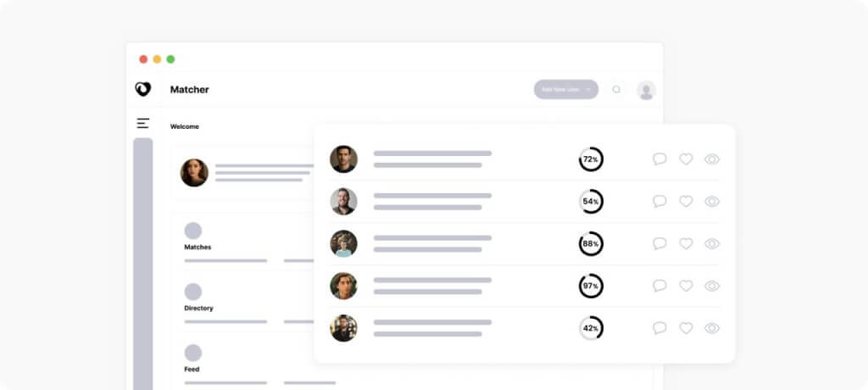The width and height of the screenshot is (868, 390).
Task: Open the Feed section
Action: [x=192, y=369]
